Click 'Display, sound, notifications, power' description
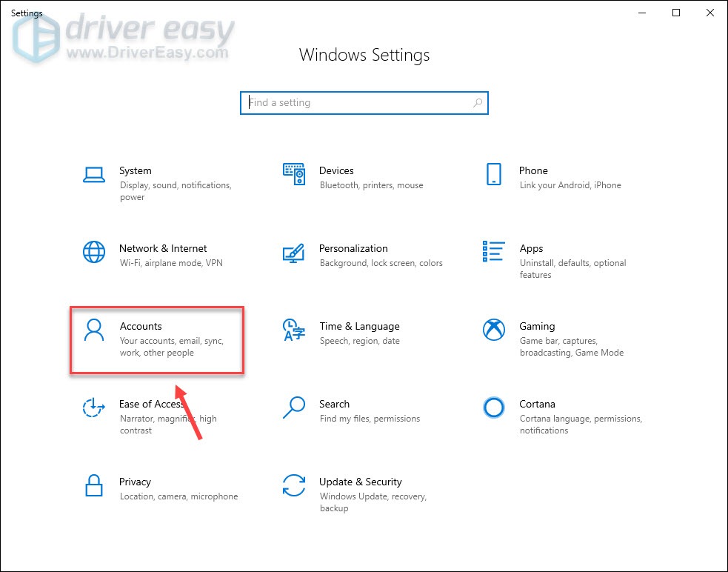The height and width of the screenshot is (572, 728). point(176,191)
